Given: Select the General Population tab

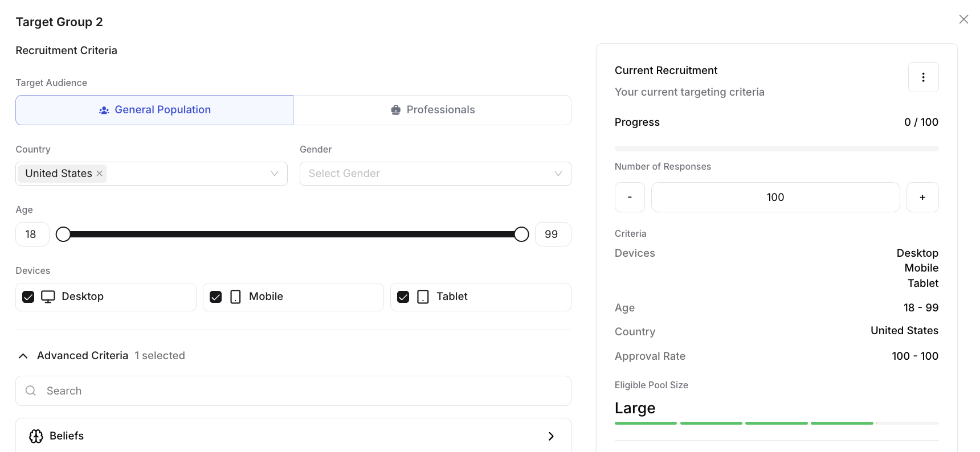Looking at the screenshot, I should coord(154,110).
